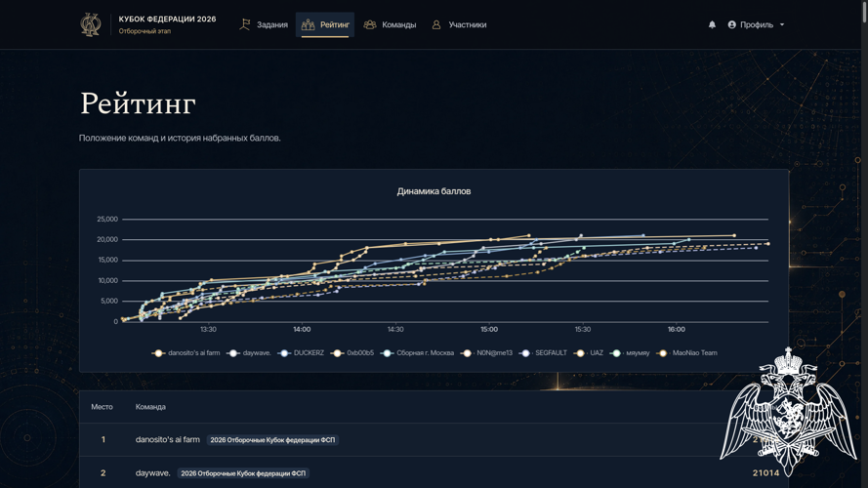Toggle DUCKERZ legend series

pos(301,353)
